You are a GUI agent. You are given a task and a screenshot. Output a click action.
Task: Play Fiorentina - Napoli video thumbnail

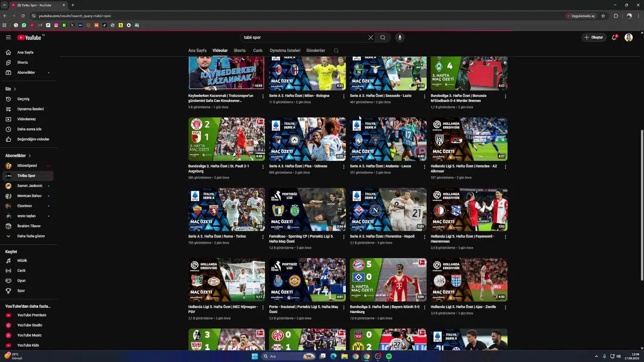[x=388, y=209]
